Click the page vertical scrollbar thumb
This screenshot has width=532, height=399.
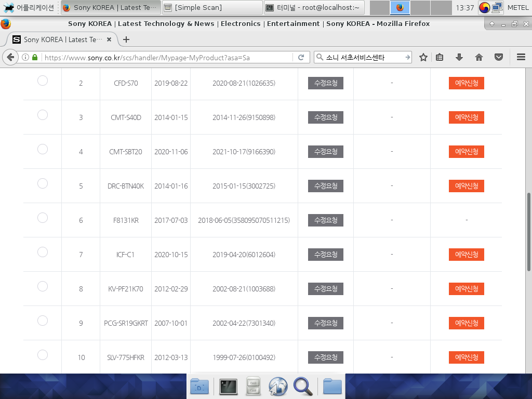(529, 231)
